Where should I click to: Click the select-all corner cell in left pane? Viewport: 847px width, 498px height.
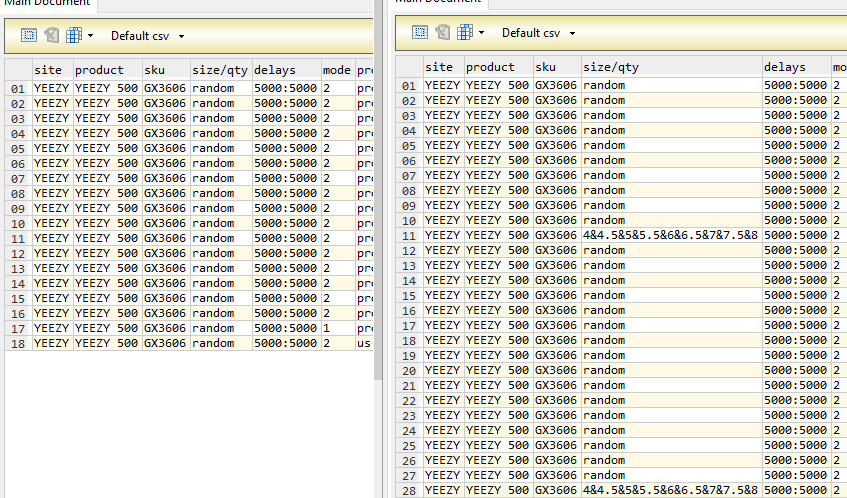[18, 70]
